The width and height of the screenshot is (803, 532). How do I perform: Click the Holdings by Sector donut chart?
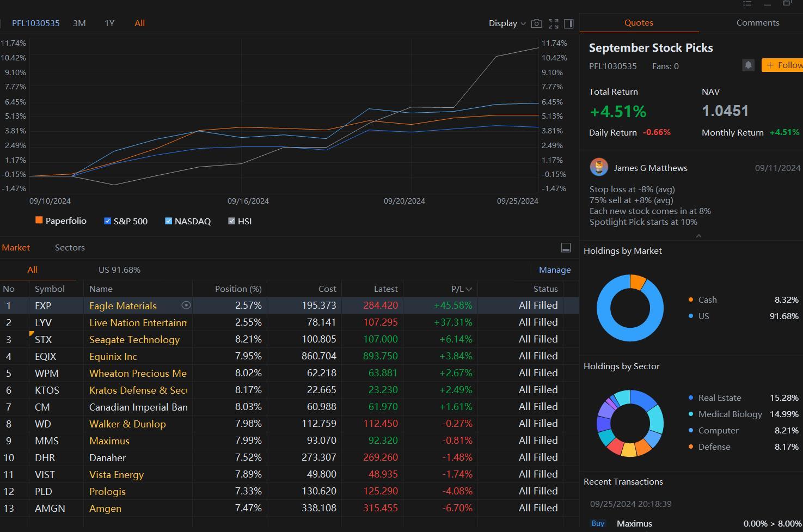[630, 423]
